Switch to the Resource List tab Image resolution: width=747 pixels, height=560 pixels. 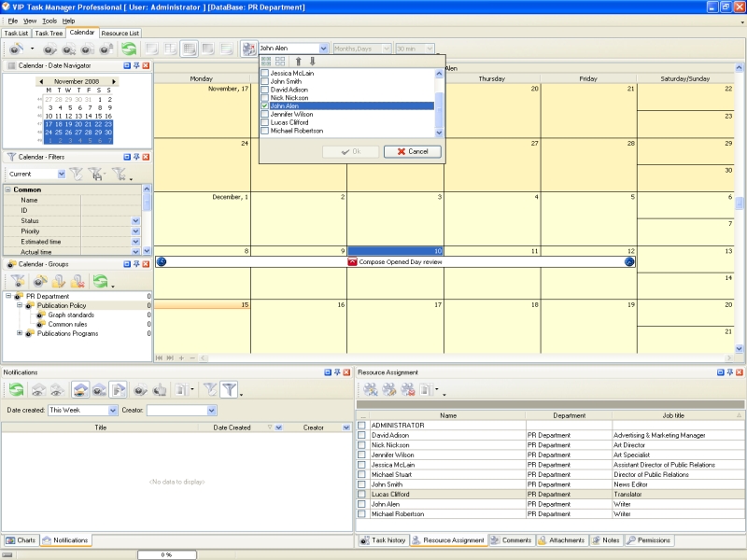click(x=120, y=34)
